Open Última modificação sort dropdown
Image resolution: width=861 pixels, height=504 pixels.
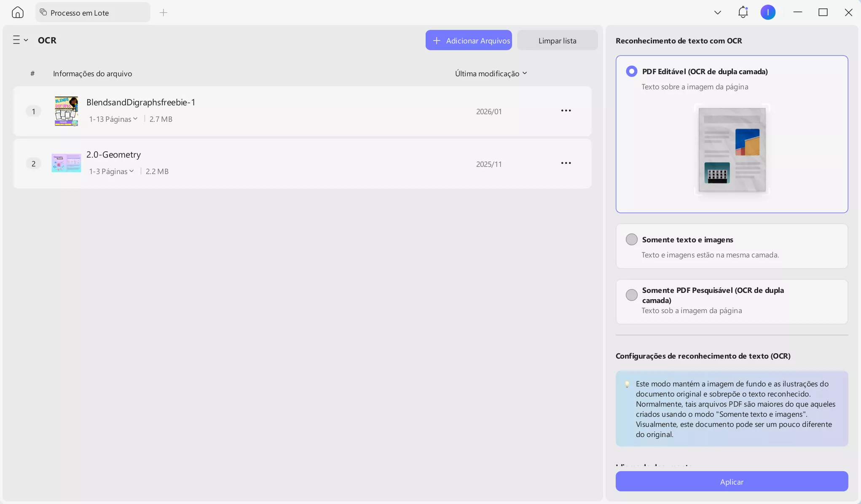[x=491, y=74]
